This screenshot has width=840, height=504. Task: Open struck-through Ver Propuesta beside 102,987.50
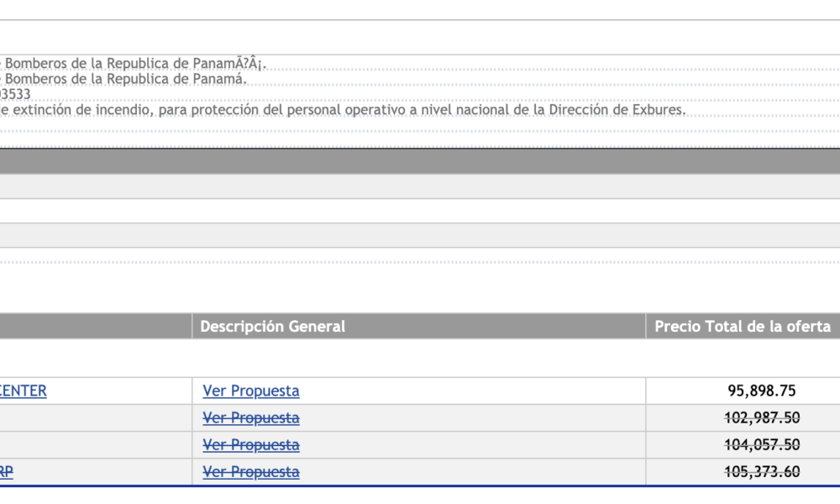pyautogui.click(x=250, y=417)
